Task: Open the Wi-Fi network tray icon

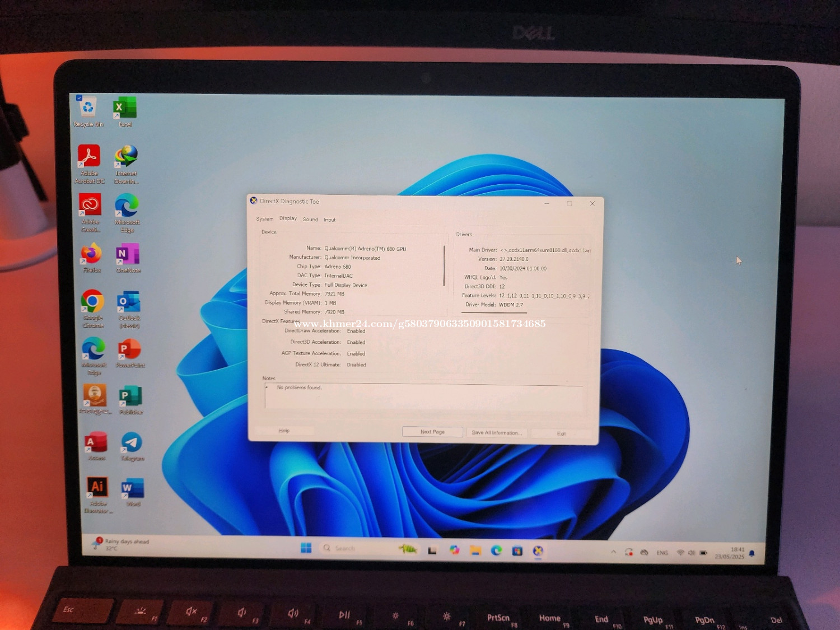Action: point(680,553)
